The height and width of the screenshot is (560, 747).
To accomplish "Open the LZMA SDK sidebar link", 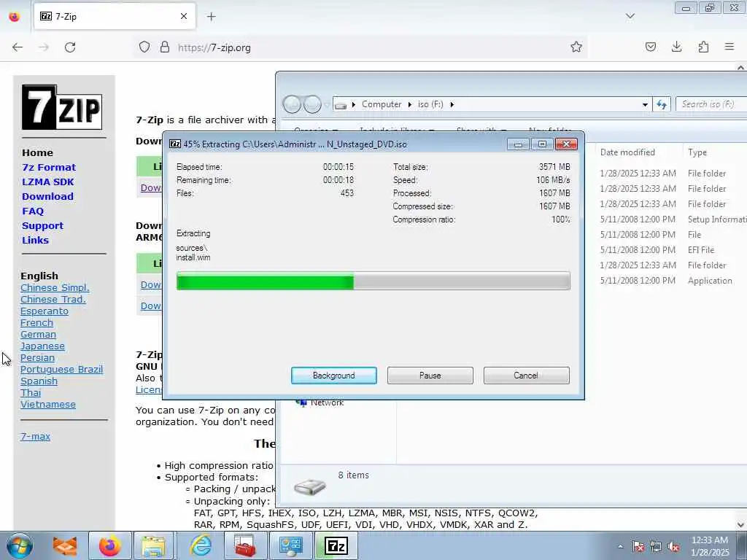I will [47, 182].
